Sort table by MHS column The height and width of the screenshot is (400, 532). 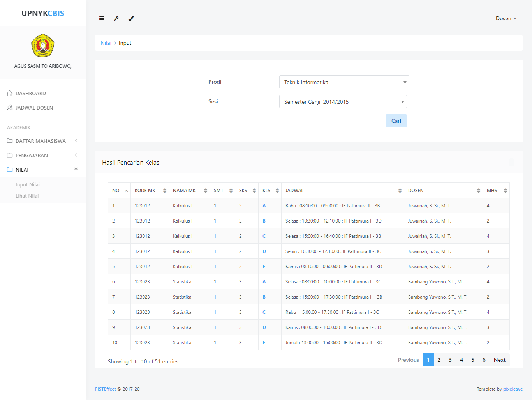click(x=496, y=191)
